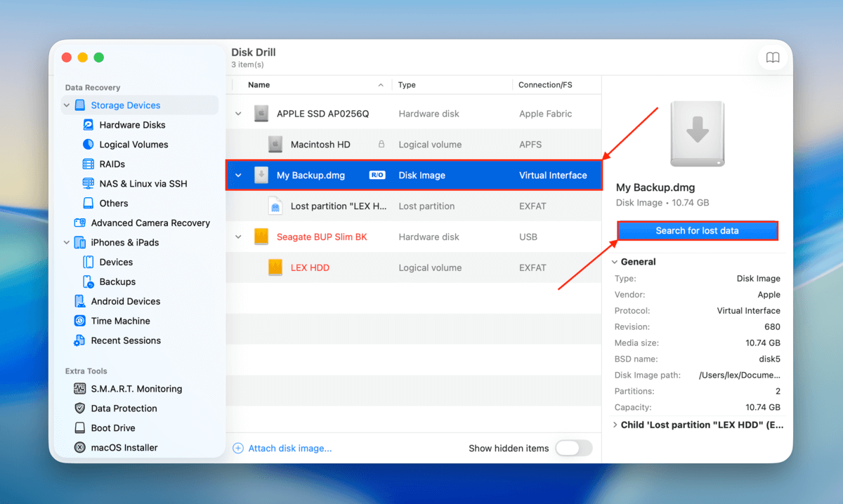Expand the Seagate BUP Slim BK disk
The width and height of the screenshot is (843, 504).
(239, 237)
